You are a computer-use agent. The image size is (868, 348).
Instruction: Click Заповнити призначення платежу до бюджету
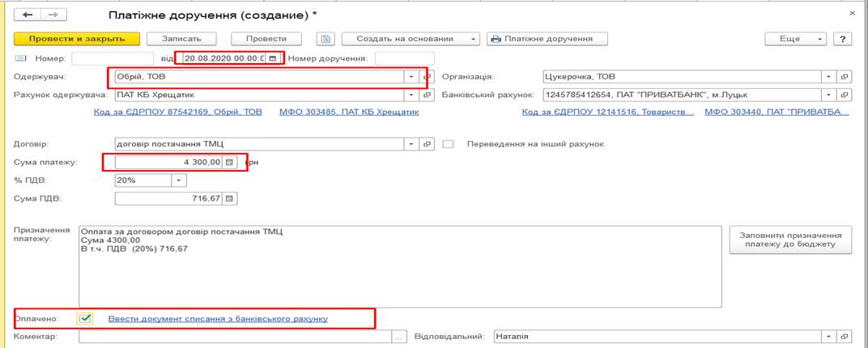(x=790, y=239)
